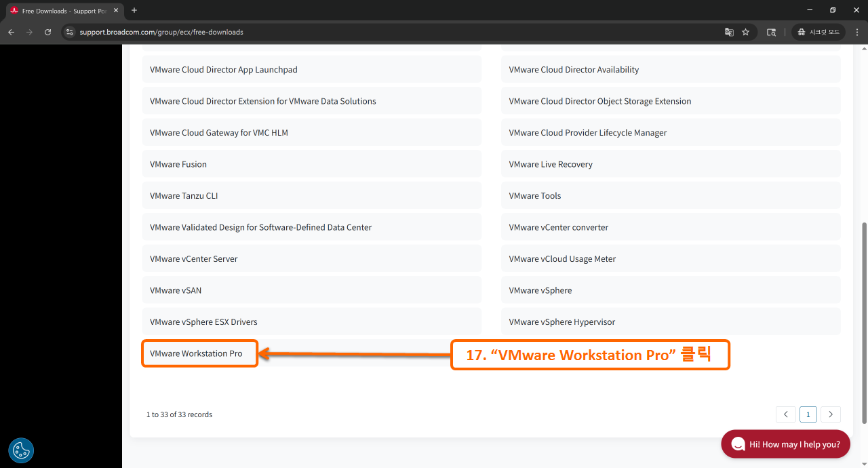Click the translate page icon

(729, 32)
